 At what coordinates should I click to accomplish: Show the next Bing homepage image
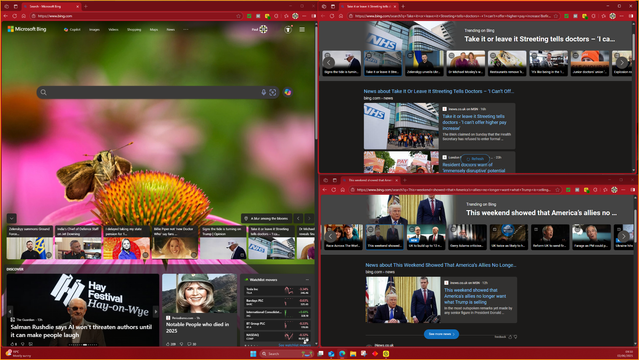click(x=309, y=219)
